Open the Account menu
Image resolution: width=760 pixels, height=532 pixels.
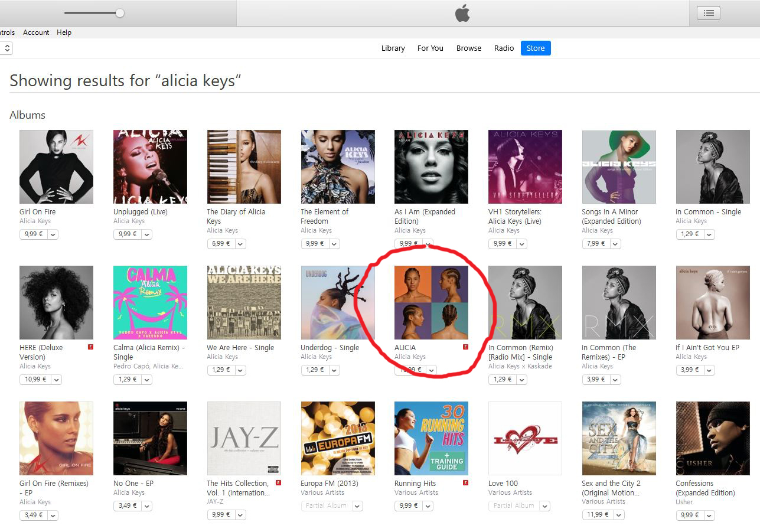36,32
